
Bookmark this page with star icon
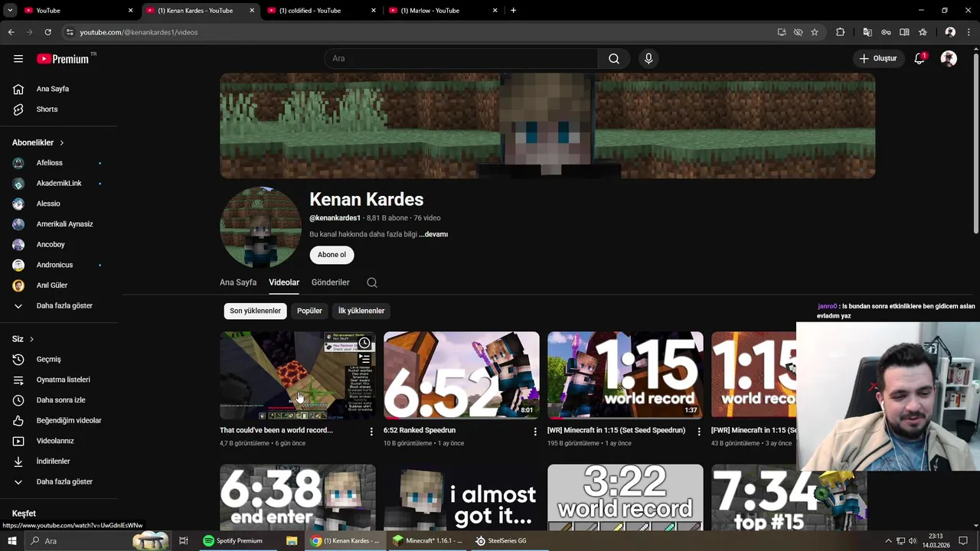815,32
